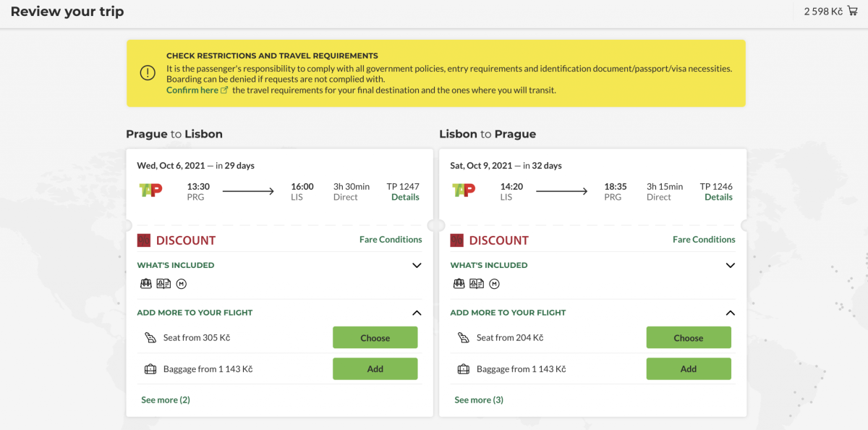
Task: Open the shopping cart icon showing 2 598 Kč
Action: click(852, 11)
